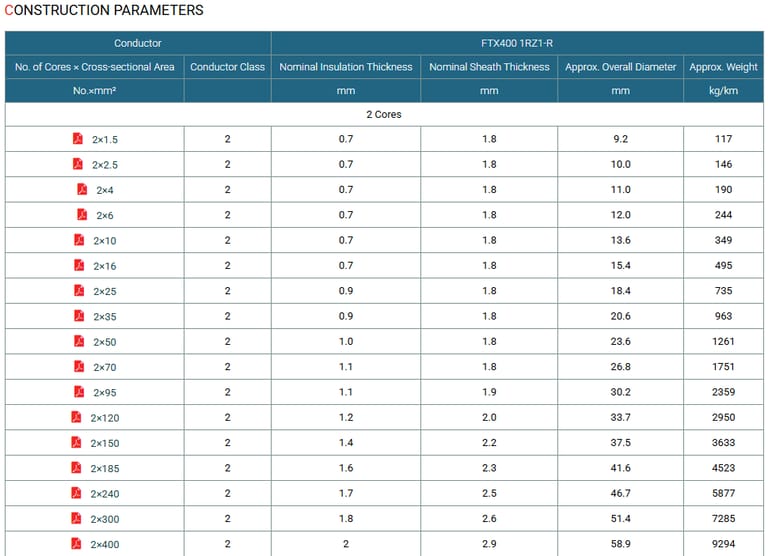
Task: Click the FTX400 1RZ1-R column header
Action: (516, 43)
